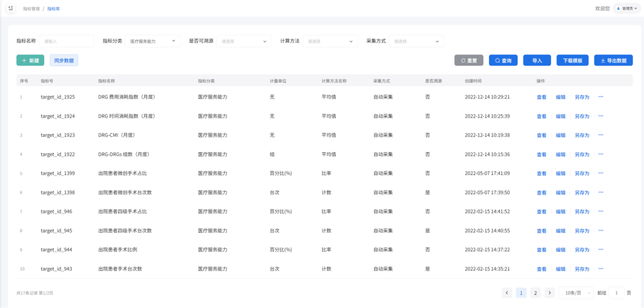Click 编辑 for DRG-CMI（月度） row
Image resolution: width=644 pixels, height=308 pixels.
point(561,135)
